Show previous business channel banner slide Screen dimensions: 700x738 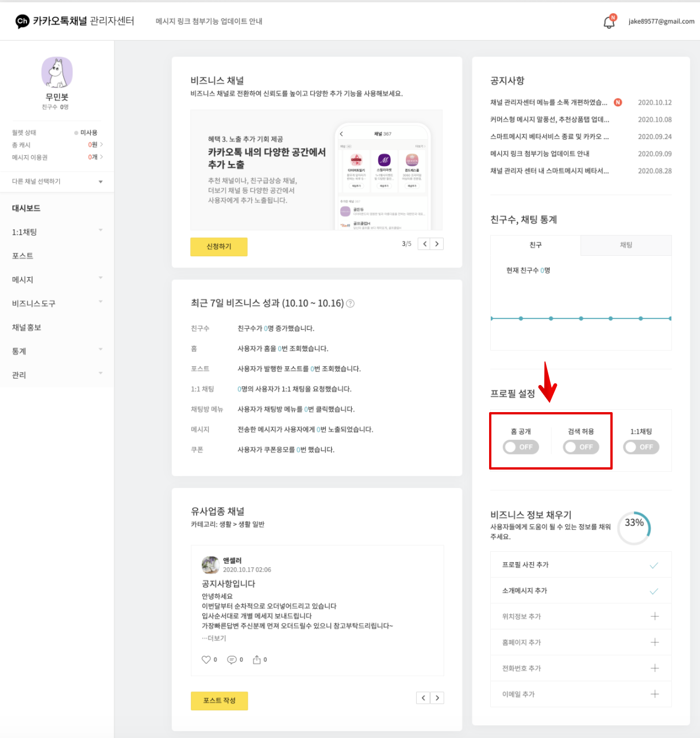425,244
